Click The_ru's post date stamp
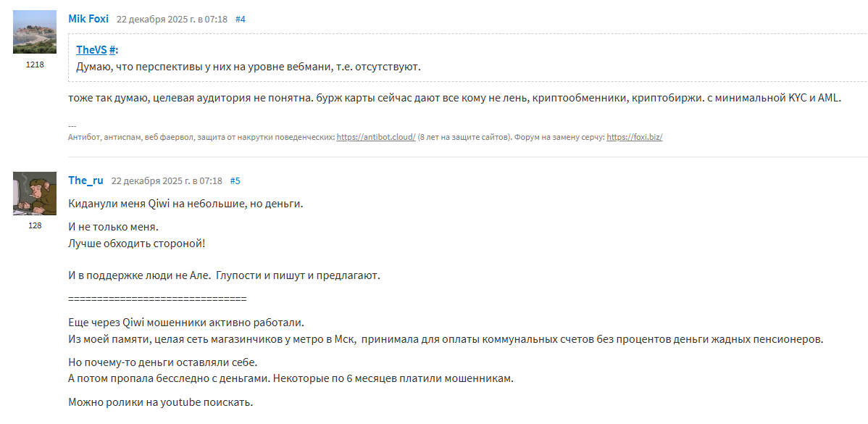868x424 pixels. 167,180
